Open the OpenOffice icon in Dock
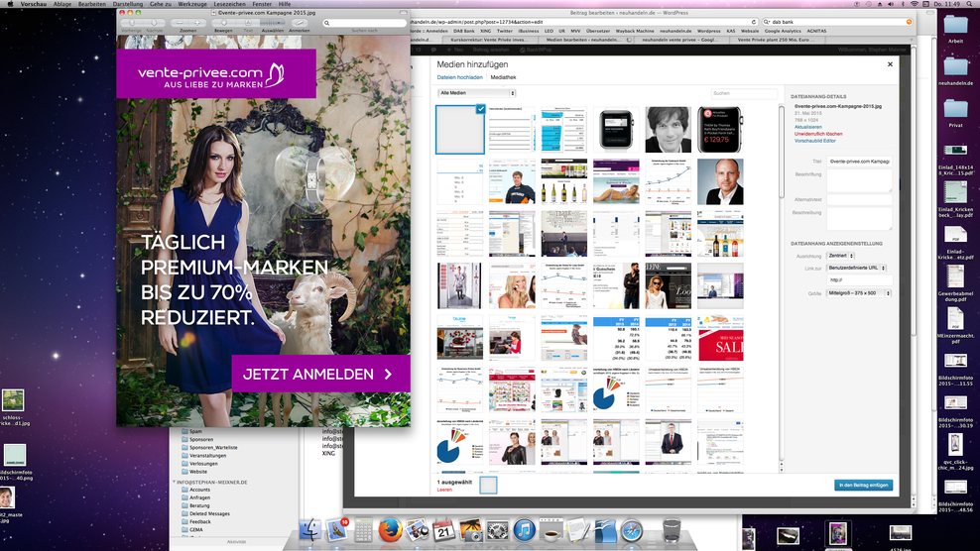Image resolution: width=980 pixels, height=551 pixels. coord(605,530)
